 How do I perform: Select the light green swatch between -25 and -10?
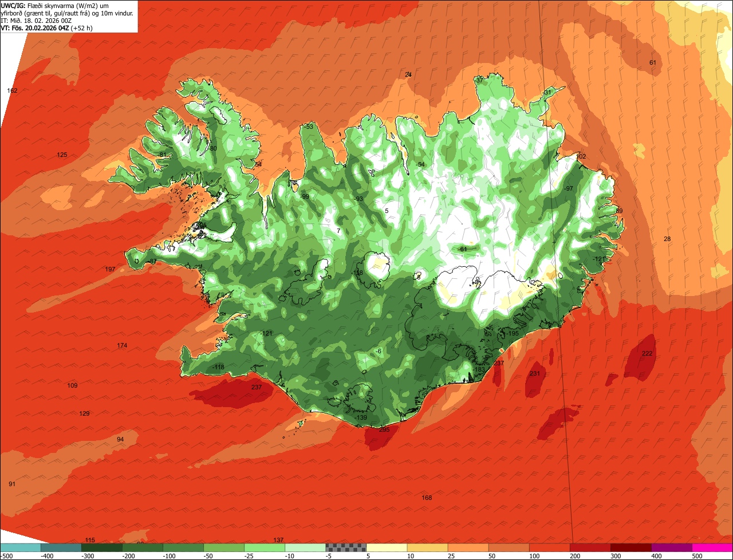pyautogui.click(x=265, y=547)
